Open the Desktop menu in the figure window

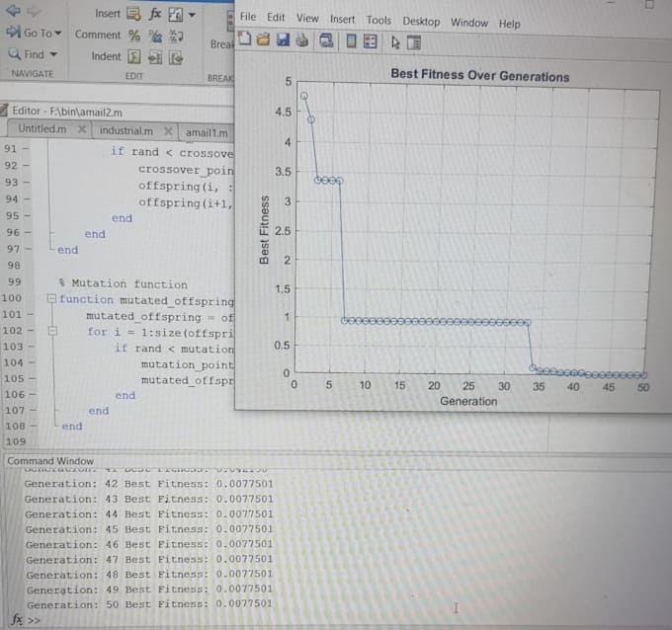421,22
